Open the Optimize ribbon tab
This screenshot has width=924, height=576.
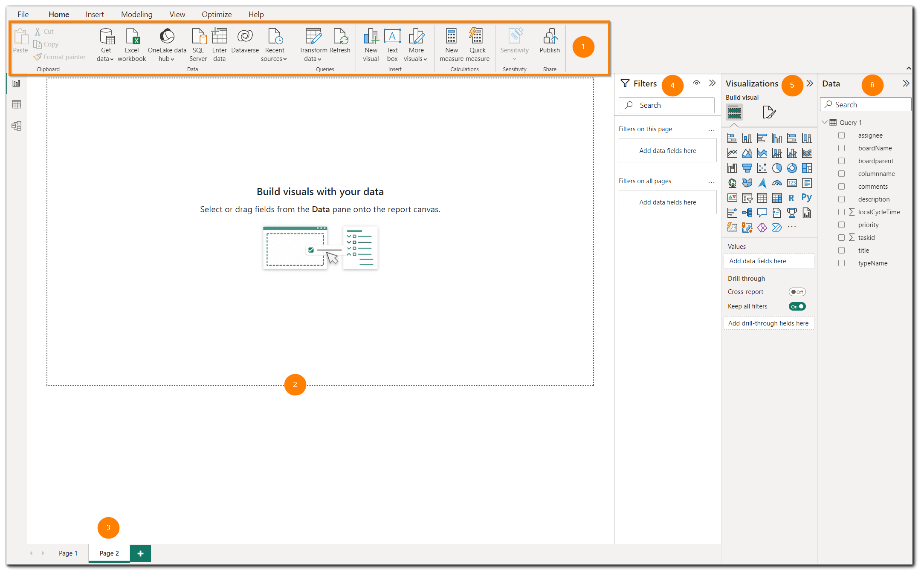coord(217,14)
